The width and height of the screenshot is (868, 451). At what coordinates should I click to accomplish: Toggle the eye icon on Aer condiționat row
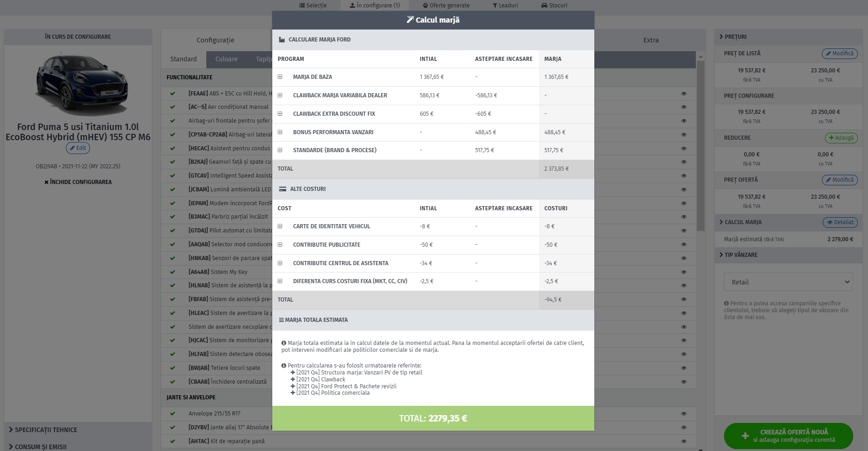click(684, 107)
